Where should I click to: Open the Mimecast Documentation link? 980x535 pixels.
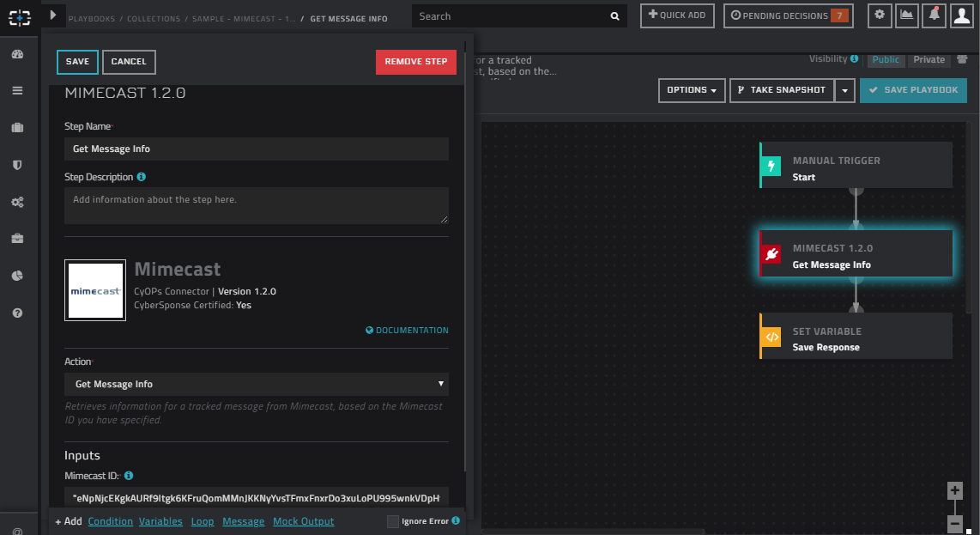pos(407,330)
